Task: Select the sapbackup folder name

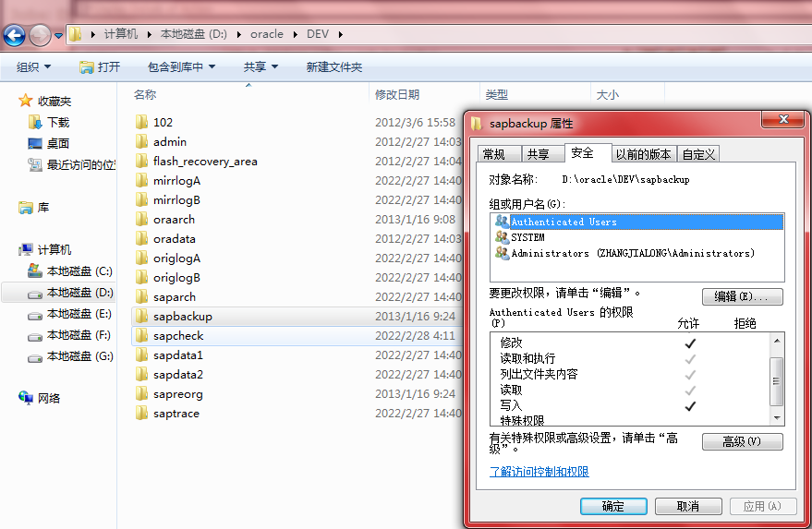Action: tap(182, 317)
